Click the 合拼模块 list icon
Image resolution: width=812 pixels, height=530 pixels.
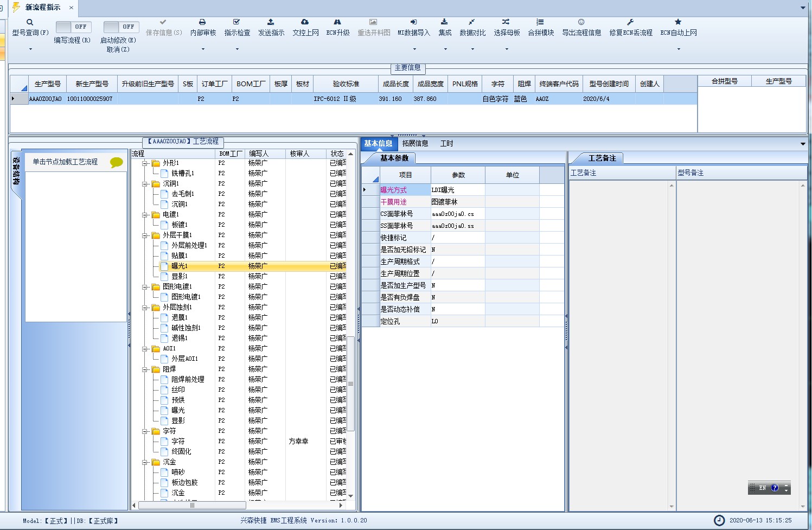click(x=540, y=22)
